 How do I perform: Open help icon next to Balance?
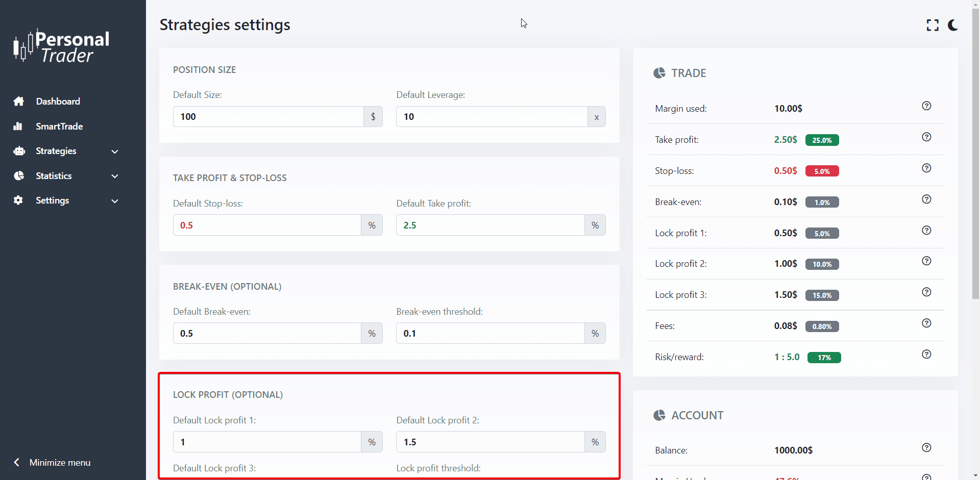tap(926, 448)
